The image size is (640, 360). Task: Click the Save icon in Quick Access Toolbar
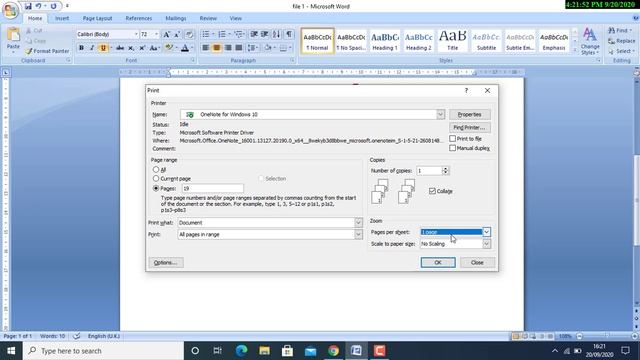click(28, 6)
